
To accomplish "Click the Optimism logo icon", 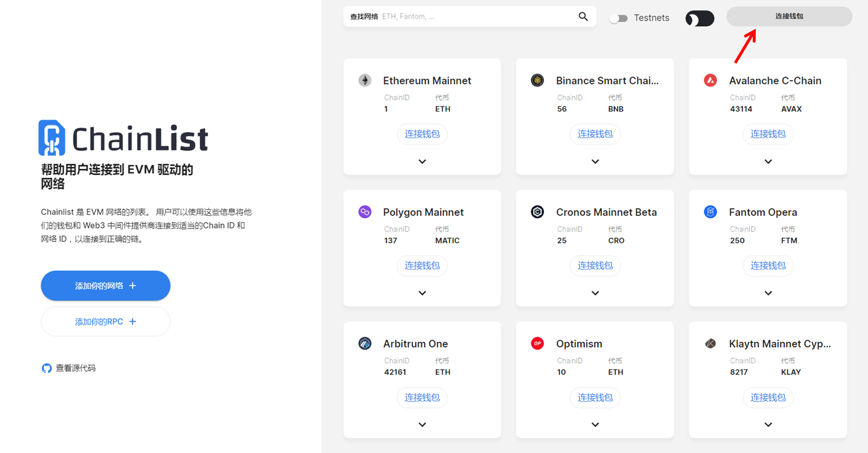I will point(538,344).
